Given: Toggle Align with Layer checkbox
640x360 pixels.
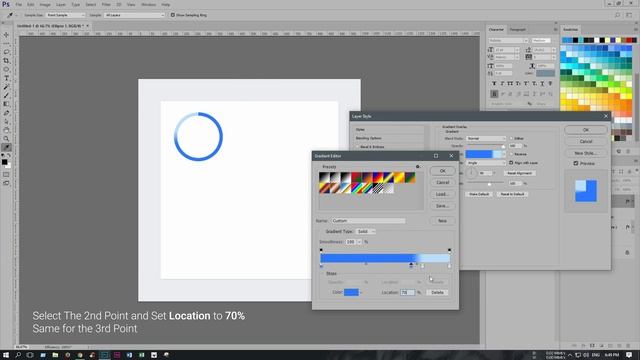Looking at the screenshot, I should [511, 162].
